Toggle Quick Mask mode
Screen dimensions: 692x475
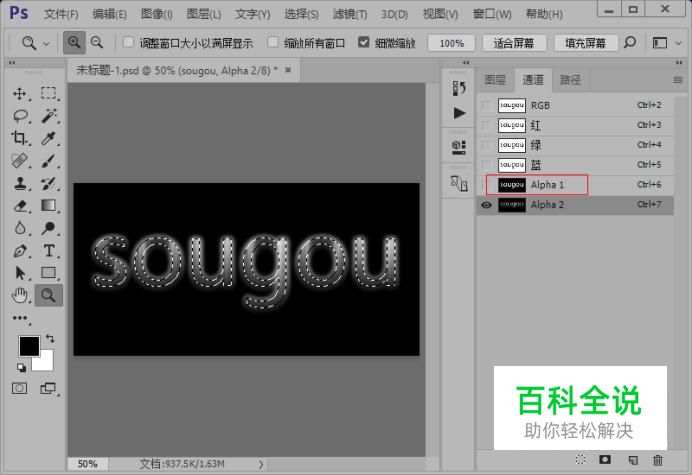19,388
